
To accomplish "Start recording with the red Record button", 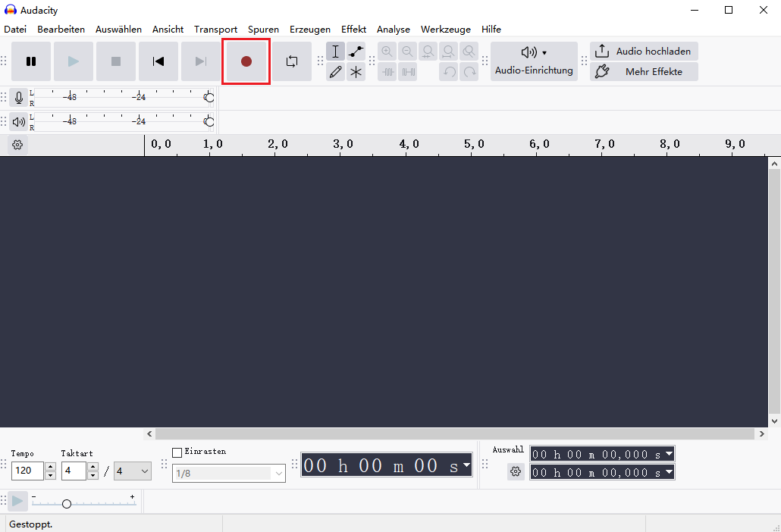I will tap(246, 61).
